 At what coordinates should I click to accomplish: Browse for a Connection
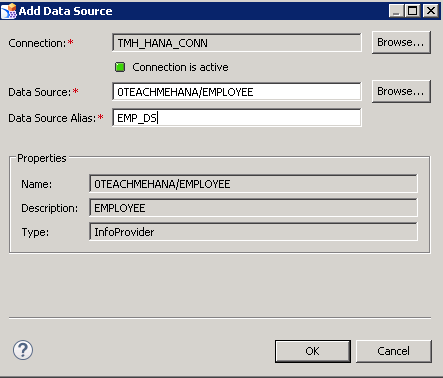pyautogui.click(x=401, y=43)
